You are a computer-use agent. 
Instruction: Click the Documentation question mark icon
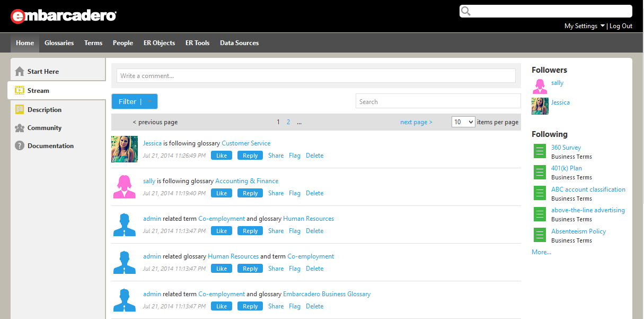[x=20, y=145]
